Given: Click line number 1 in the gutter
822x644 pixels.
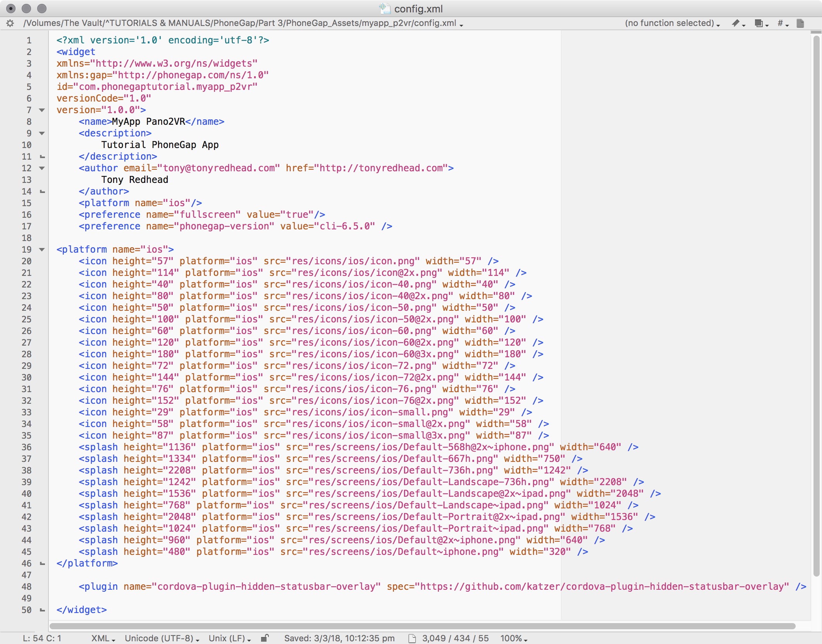Looking at the screenshot, I should click(x=29, y=40).
